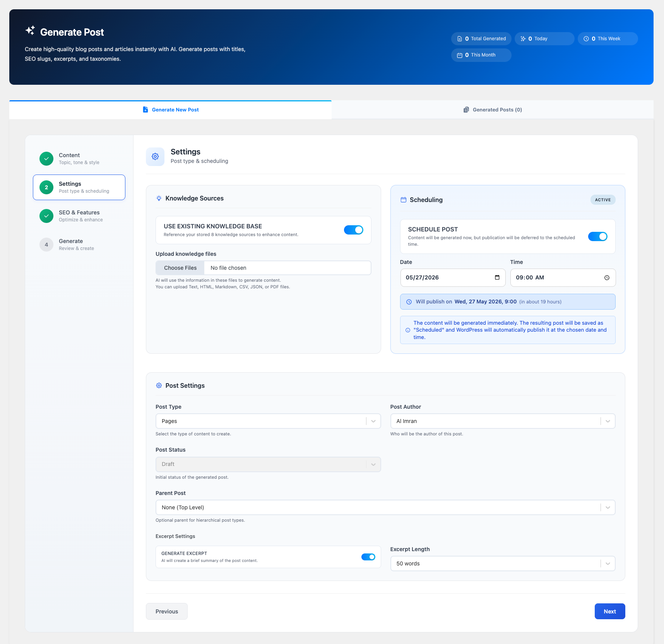Click the Content step green checkmark

click(x=46, y=159)
